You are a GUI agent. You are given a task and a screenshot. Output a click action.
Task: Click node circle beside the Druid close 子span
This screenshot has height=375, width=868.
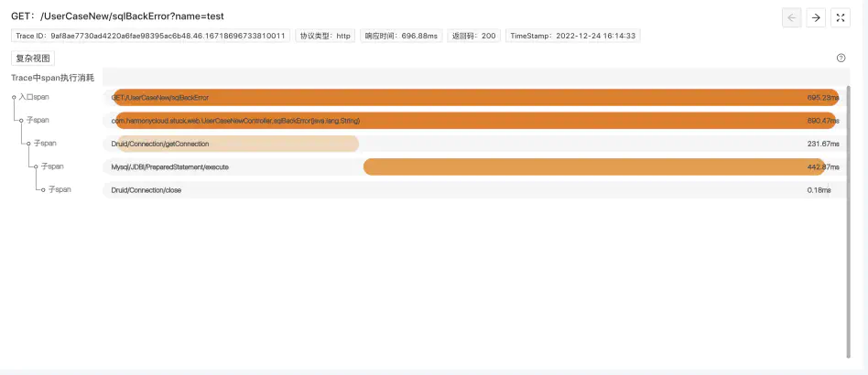tap(43, 189)
